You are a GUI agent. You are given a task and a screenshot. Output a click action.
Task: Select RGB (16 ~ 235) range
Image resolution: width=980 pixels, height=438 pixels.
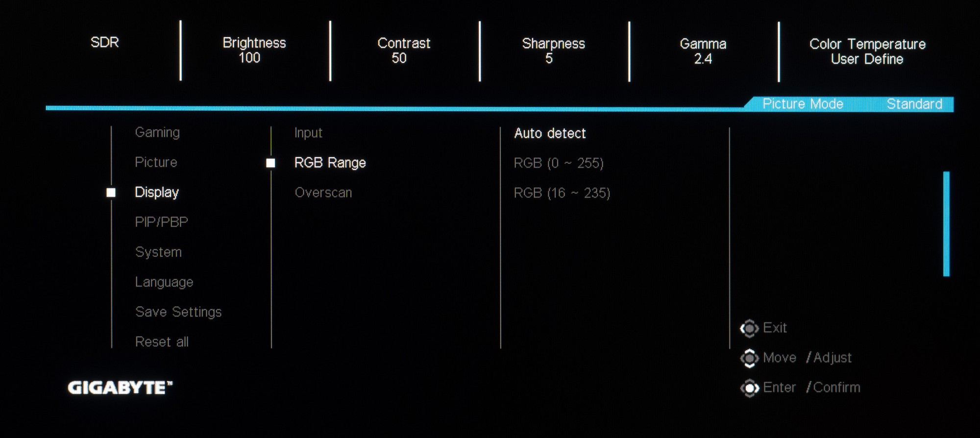click(x=562, y=193)
